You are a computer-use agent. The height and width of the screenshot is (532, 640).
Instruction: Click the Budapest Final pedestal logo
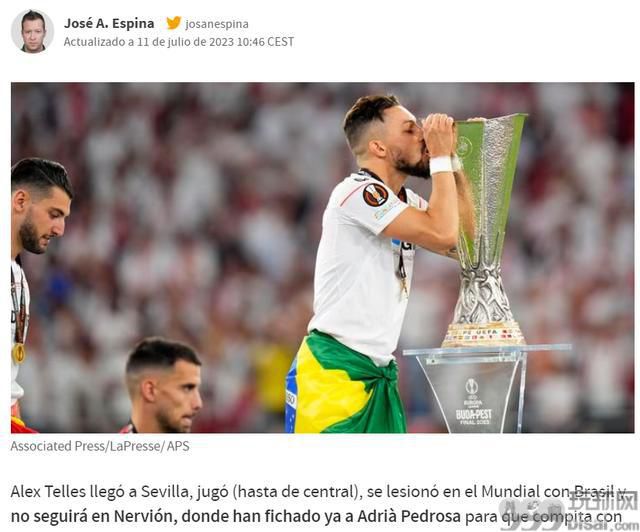(473, 402)
